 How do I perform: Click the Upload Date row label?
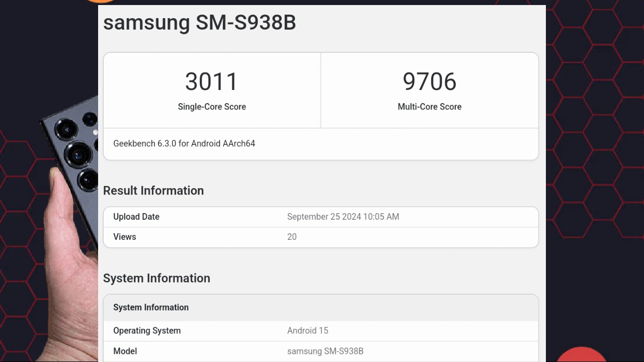click(136, 217)
